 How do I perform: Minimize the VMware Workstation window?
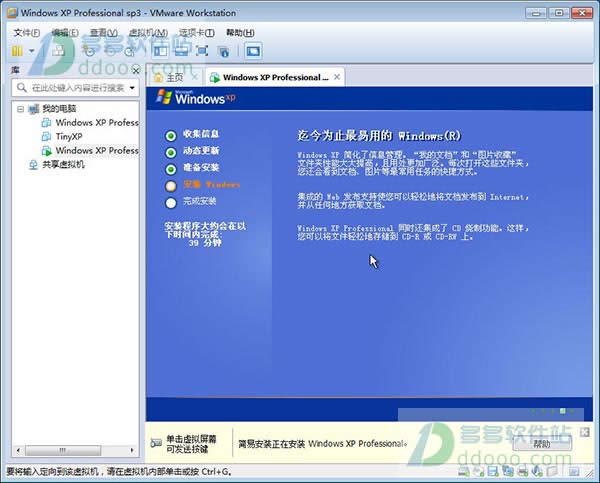[x=536, y=13]
